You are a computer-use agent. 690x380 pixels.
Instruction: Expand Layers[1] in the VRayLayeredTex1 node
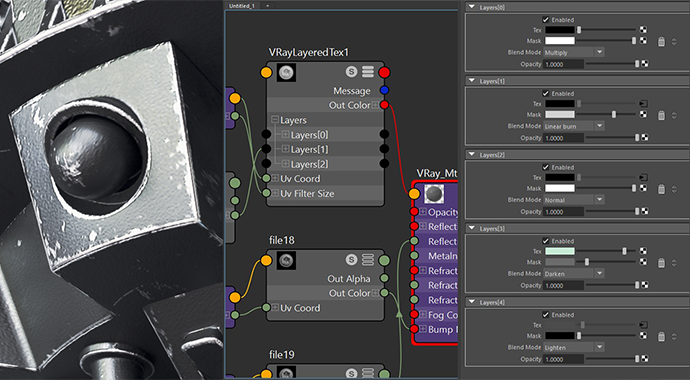tap(285, 149)
